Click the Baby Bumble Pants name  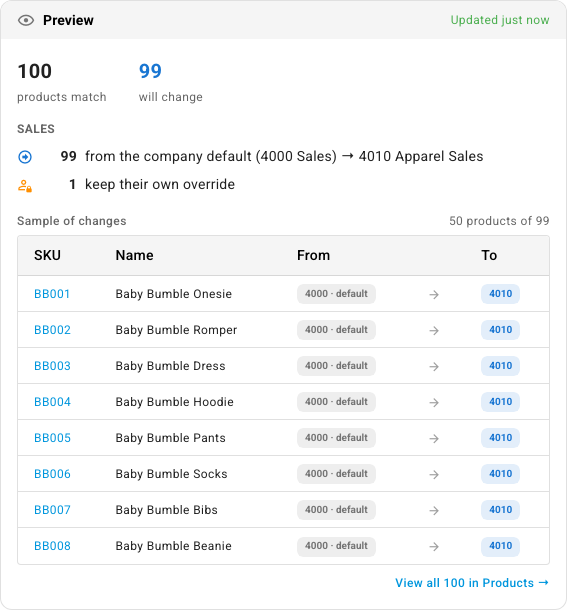pyautogui.click(x=170, y=438)
